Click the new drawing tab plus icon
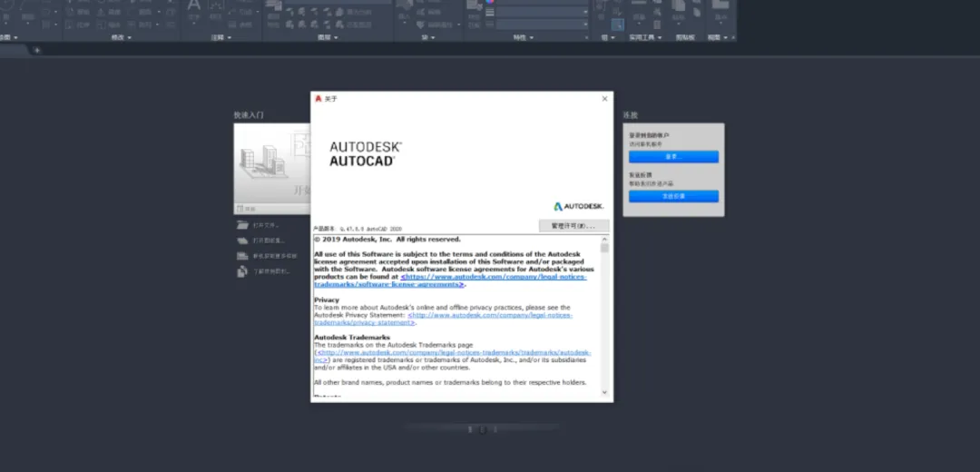This screenshot has width=980, height=472. pos(37,50)
